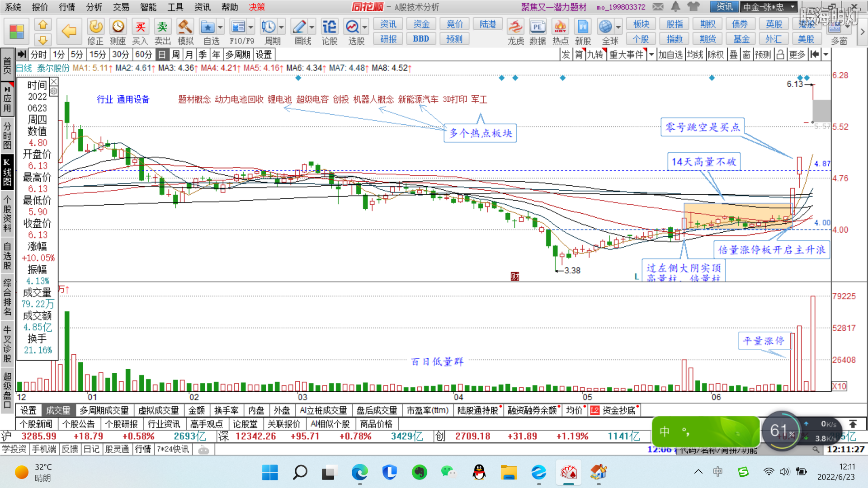Click the 研报 research report button

(x=388, y=39)
